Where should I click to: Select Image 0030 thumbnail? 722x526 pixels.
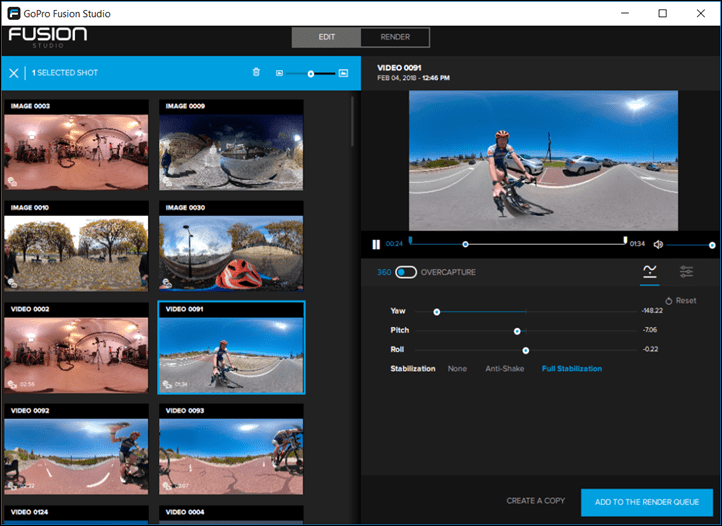tap(231, 246)
